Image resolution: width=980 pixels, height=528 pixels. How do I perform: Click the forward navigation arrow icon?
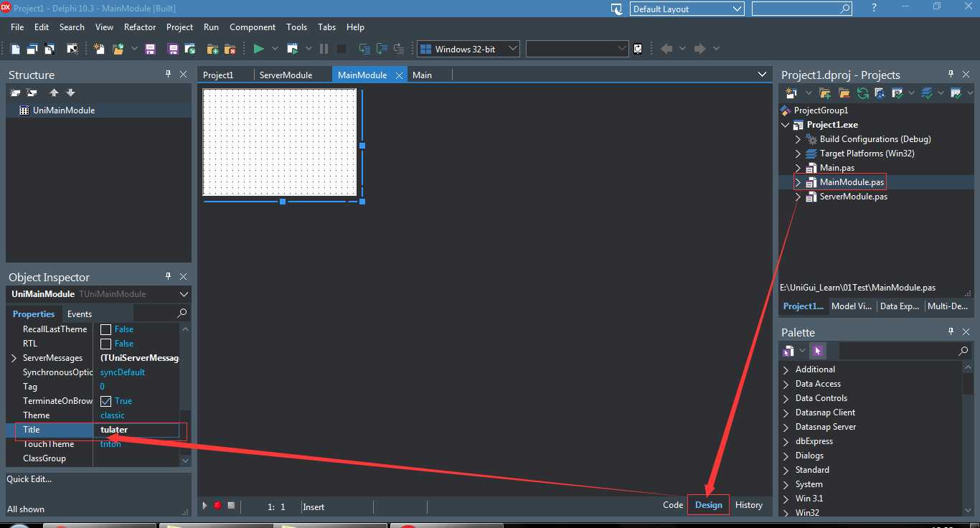[699, 49]
